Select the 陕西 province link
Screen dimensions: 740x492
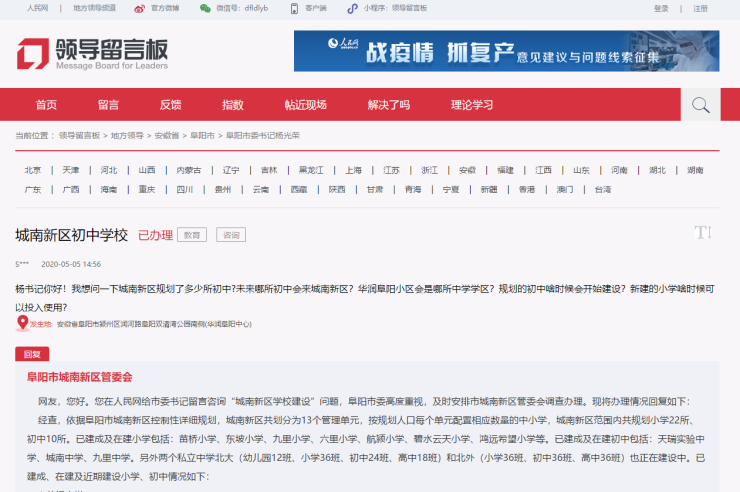tap(337, 189)
